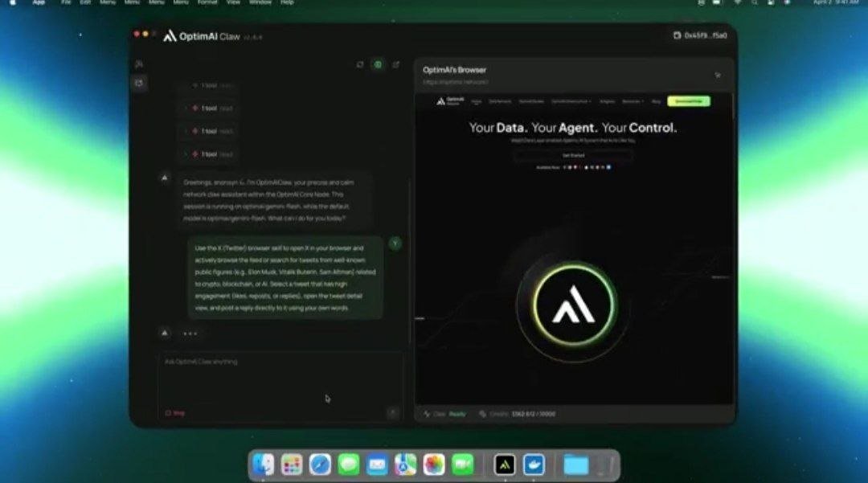
Task: Launch Safari from the dock
Action: 320,465
